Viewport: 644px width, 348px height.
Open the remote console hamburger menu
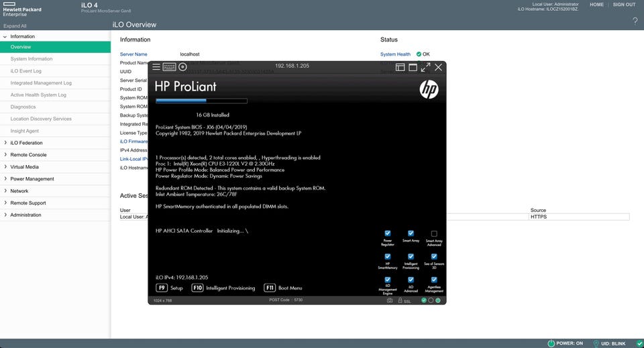click(x=156, y=66)
